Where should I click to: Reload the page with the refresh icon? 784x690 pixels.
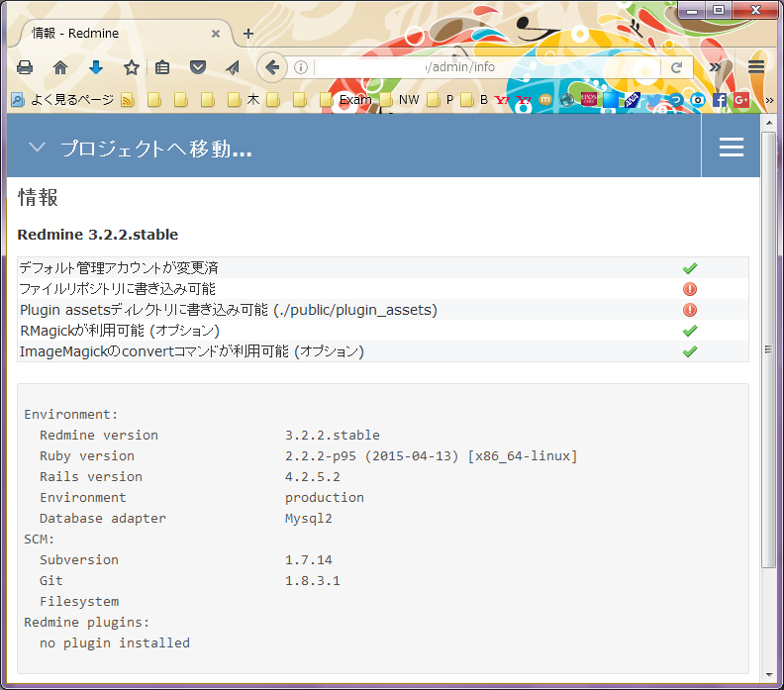point(676,67)
